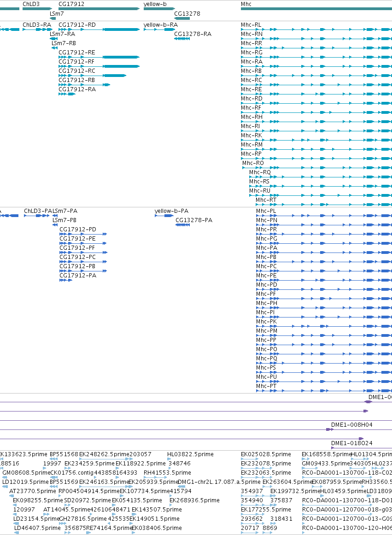Select transcript LSm7-RB

(64, 43)
